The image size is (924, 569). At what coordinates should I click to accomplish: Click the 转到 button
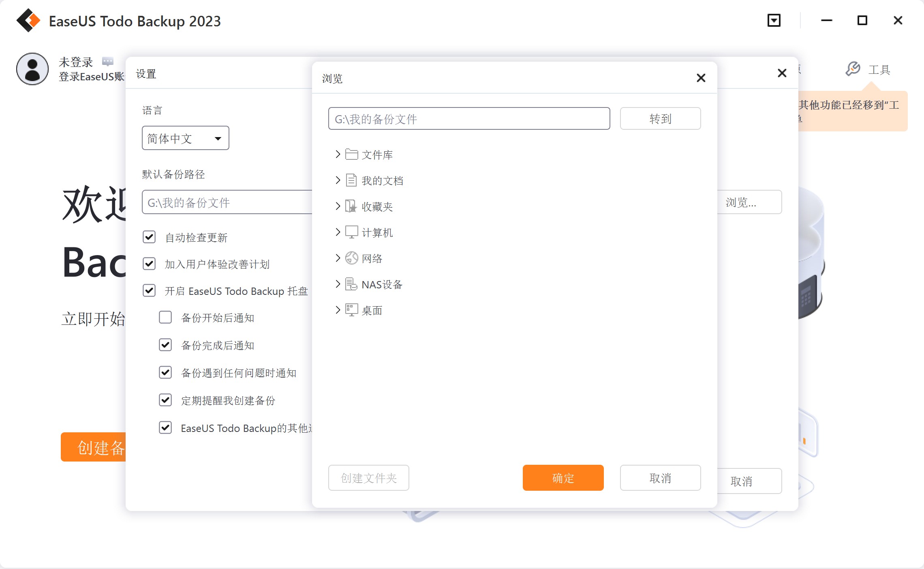point(661,118)
